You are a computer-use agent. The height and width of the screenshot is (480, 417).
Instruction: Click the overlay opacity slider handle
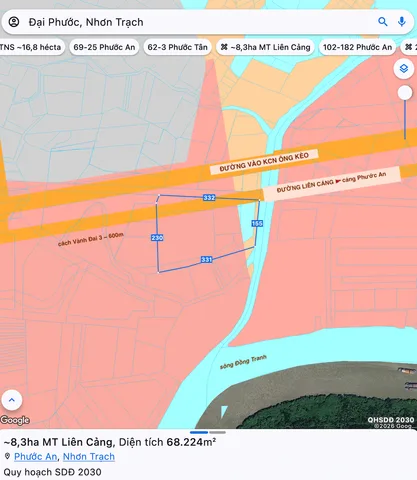[x=405, y=93]
